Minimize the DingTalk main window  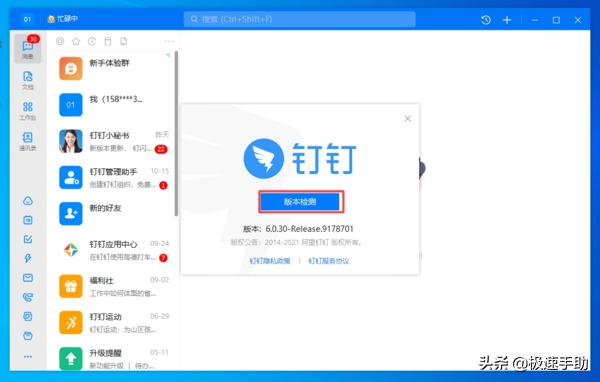(535, 20)
